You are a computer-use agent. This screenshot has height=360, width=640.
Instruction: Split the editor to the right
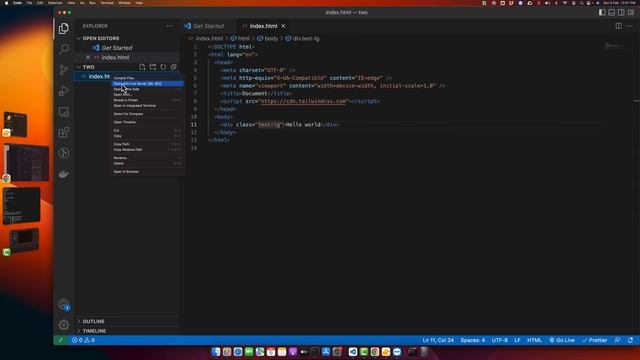click(x=619, y=26)
